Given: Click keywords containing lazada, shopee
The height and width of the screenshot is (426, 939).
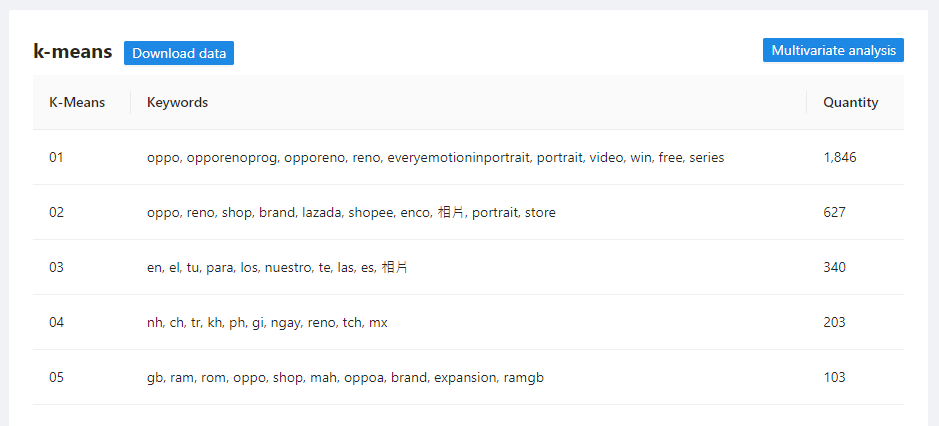Looking at the screenshot, I should (351, 212).
